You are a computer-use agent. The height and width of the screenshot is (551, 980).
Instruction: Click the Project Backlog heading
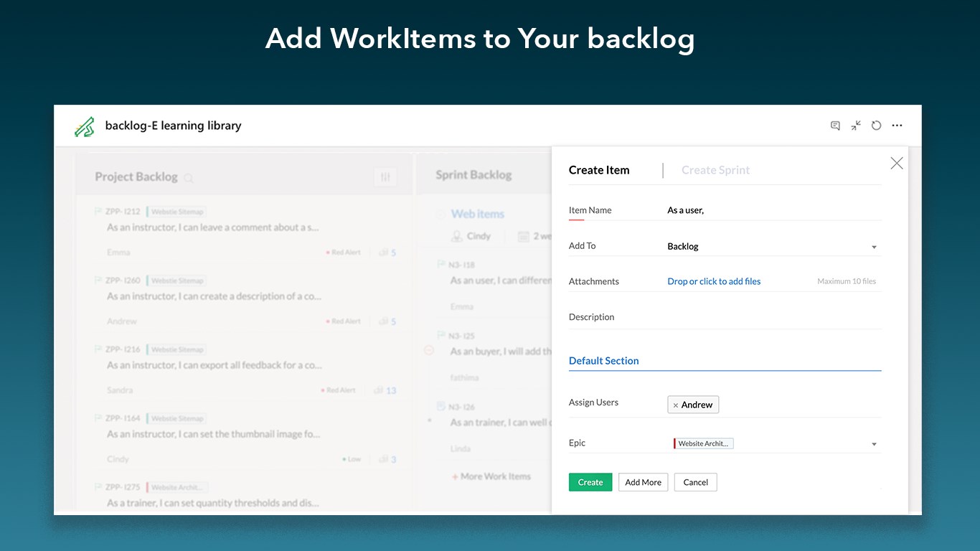point(136,176)
